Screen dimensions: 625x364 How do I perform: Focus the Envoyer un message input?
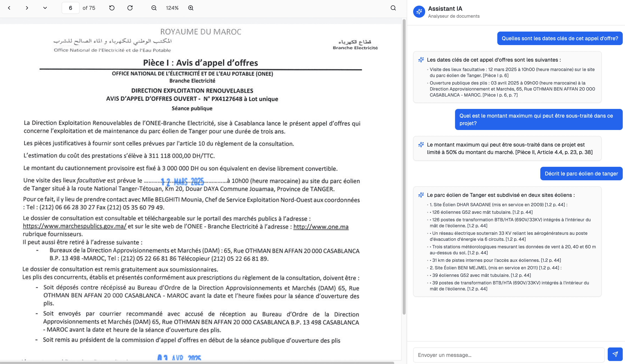pyautogui.click(x=509, y=355)
